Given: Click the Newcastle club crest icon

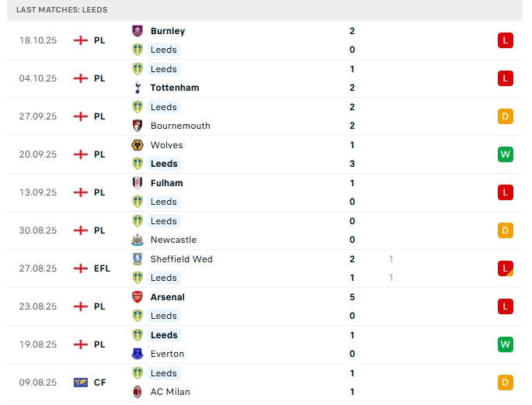Looking at the screenshot, I should [137, 240].
